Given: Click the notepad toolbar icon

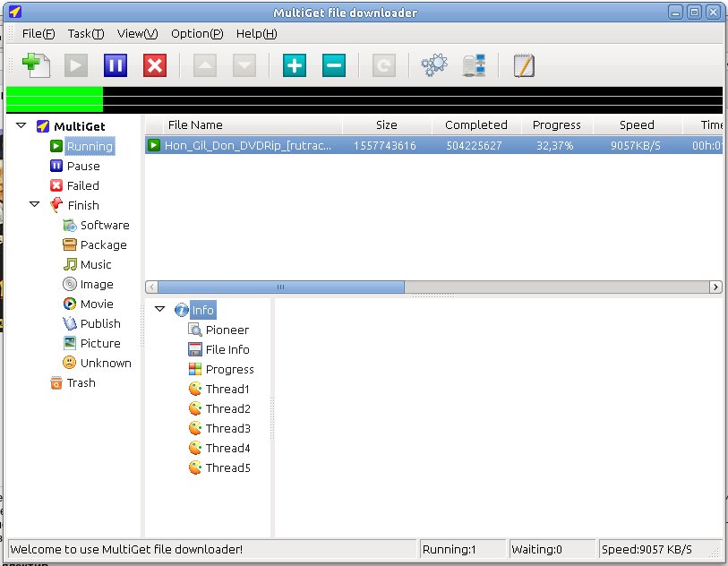Looking at the screenshot, I should pos(524,65).
